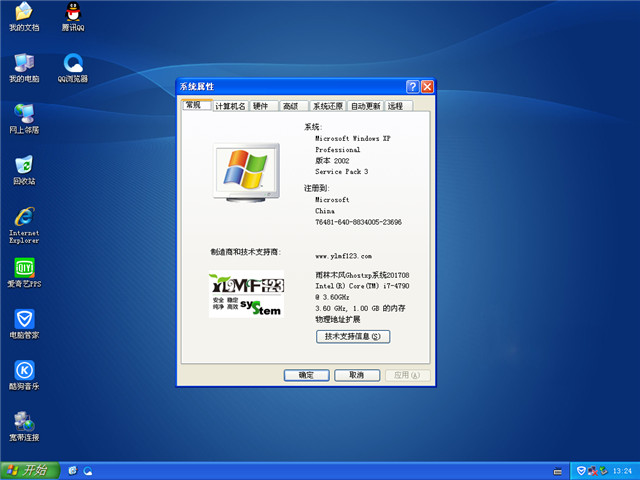Screen dimensions: 640x480
Task: Click the 系统属性 title bar text
Action: (x=197, y=87)
